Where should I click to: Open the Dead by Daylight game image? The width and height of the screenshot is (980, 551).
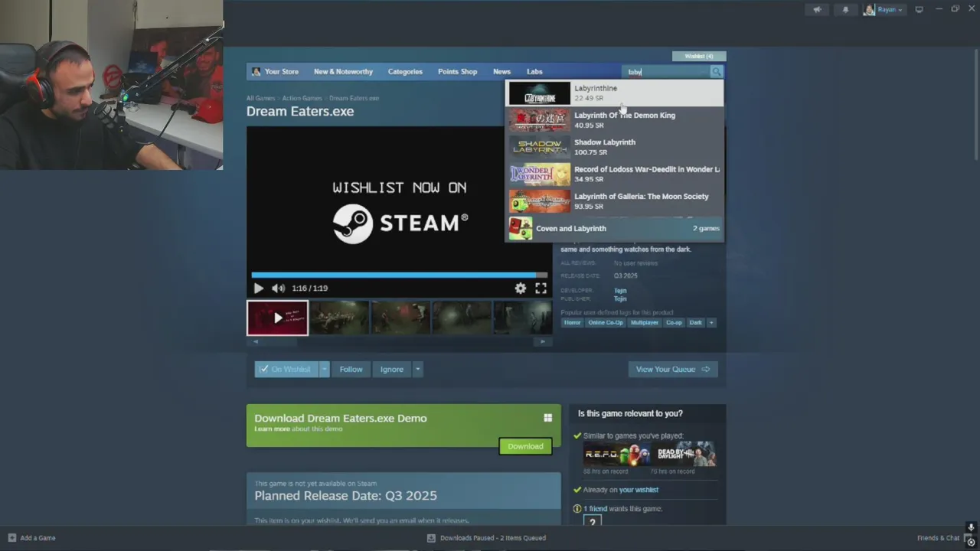[x=683, y=454]
